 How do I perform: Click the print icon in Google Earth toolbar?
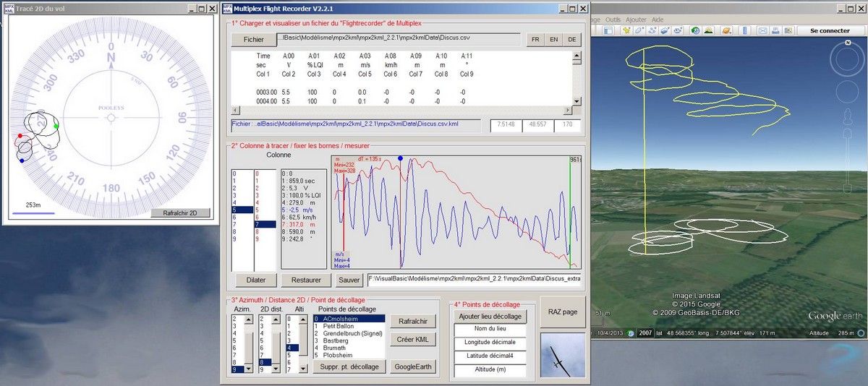tap(775, 30)
